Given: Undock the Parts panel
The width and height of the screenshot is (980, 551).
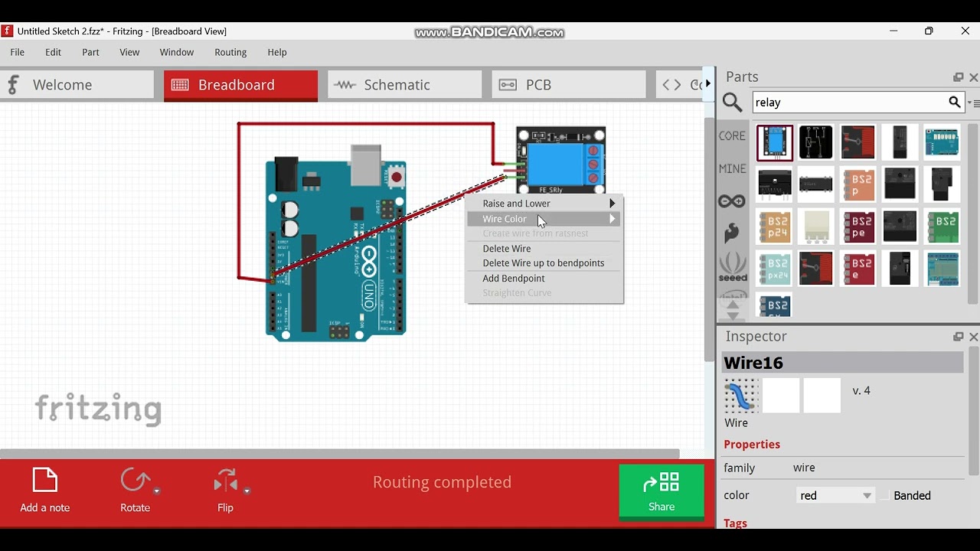Looking at the screenshot, I should 958,77.
